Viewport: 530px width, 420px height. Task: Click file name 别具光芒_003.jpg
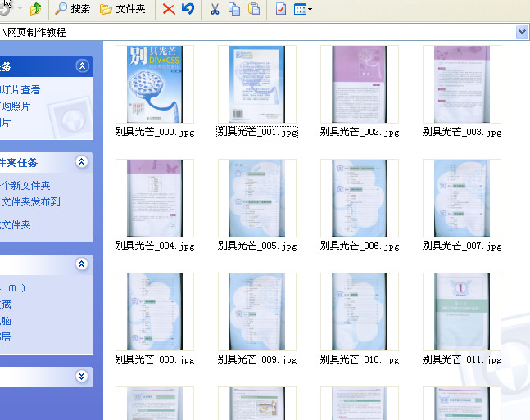(x=462, y=132)
